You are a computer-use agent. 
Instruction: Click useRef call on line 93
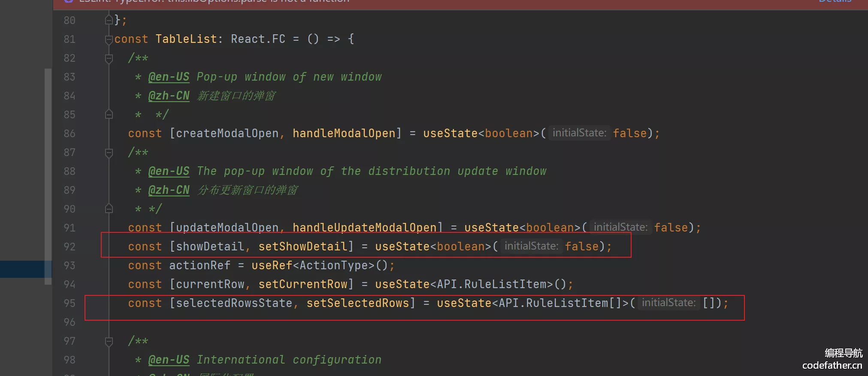272,265
